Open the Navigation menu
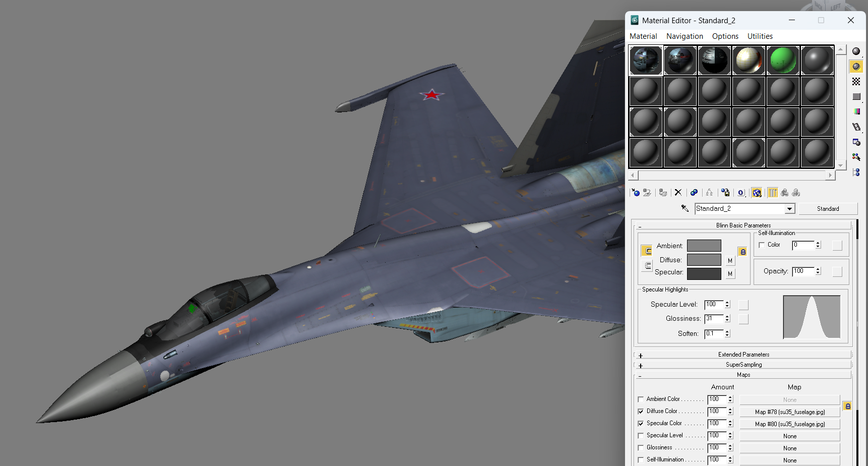The width and height of the screenshot is (868, 466). 685,36
